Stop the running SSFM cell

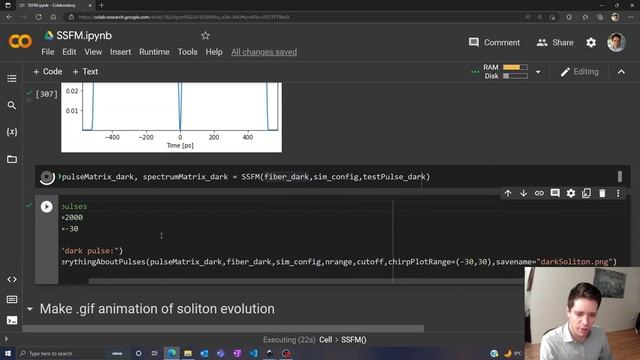point(47,177)
